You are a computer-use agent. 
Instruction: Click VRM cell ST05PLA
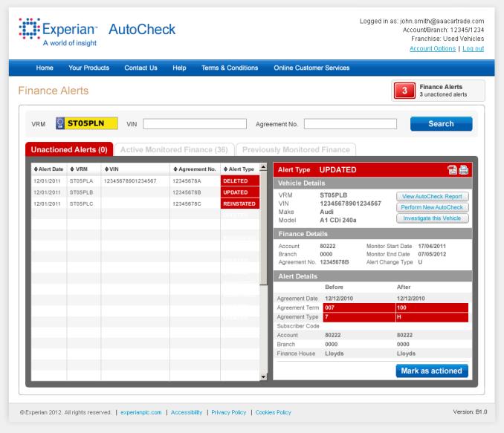coord(81,180)
